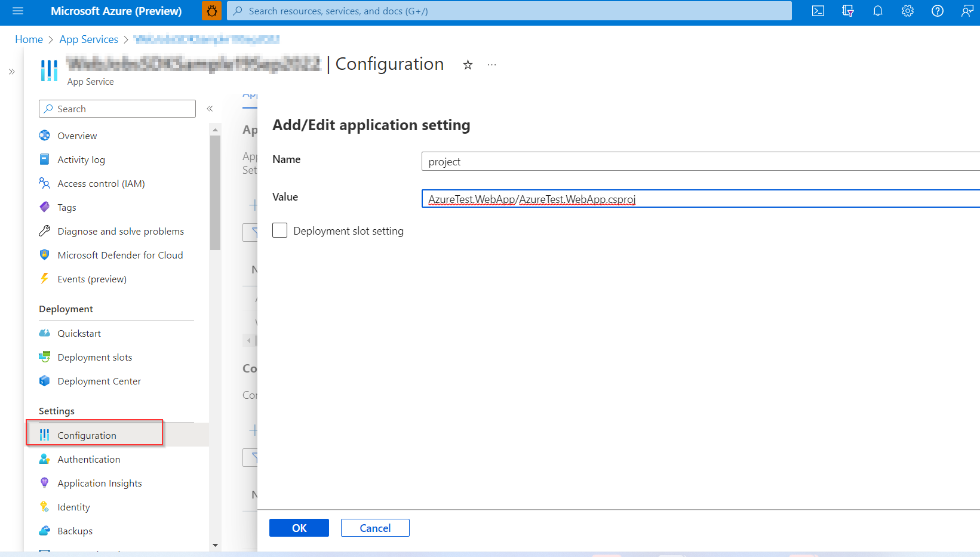Viewport: 980px width, 557px height.
Task: Click the Value field with the csproj path
Action: pos(701,199)
